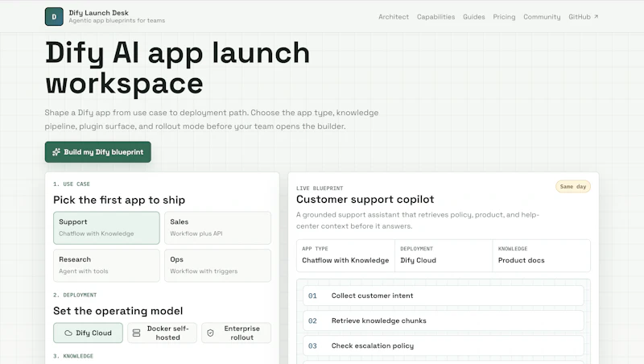Visit the Community link
Screen dimensions: 644x364
pos(542,17)
